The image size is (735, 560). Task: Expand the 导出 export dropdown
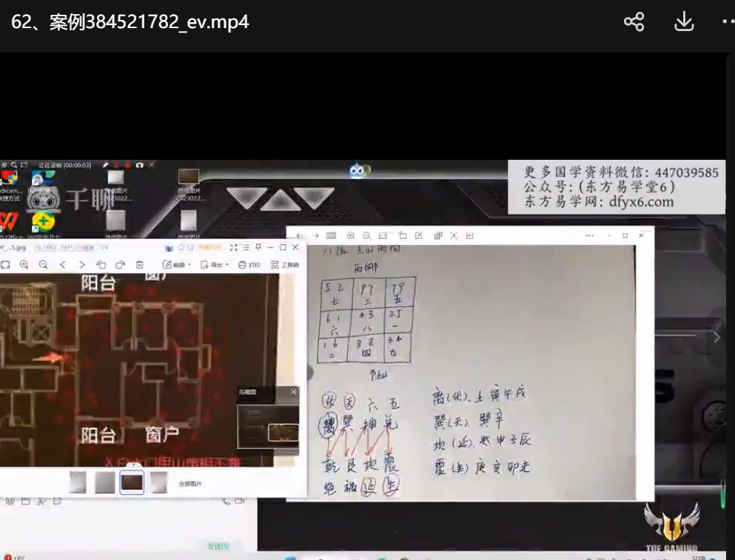pos(216,265)
